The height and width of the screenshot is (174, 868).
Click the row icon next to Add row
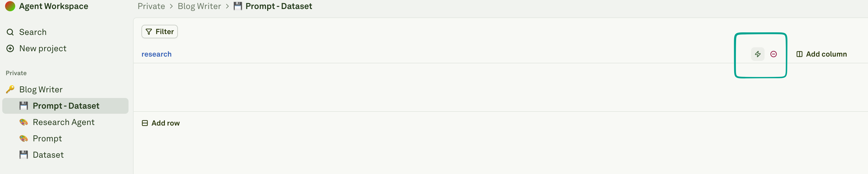[x=145, y=123]
